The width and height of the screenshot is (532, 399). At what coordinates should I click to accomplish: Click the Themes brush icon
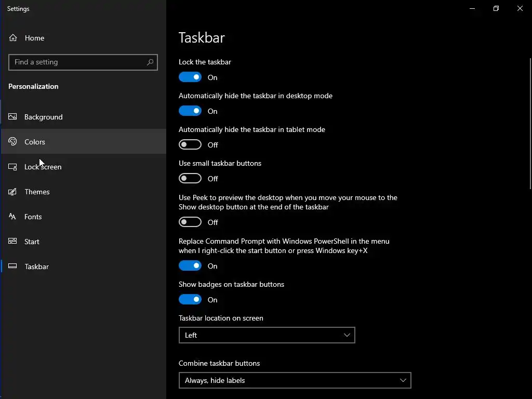(13, 192)
